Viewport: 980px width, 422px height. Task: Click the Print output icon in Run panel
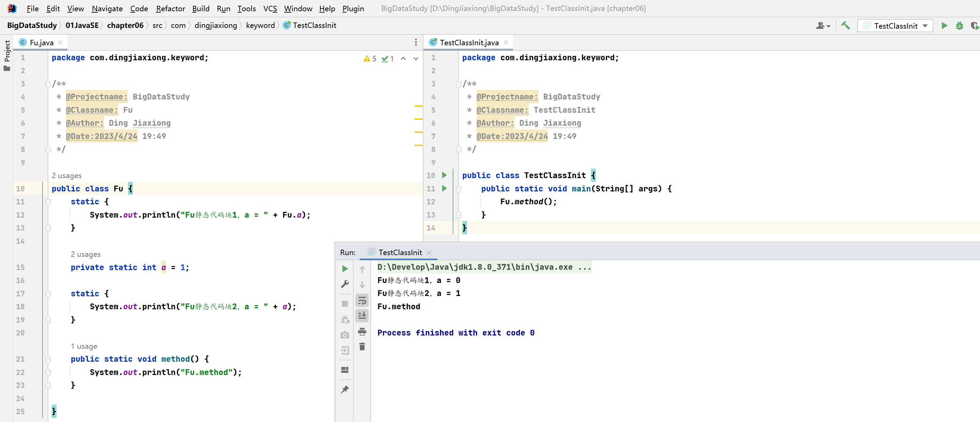click(362, 331)
